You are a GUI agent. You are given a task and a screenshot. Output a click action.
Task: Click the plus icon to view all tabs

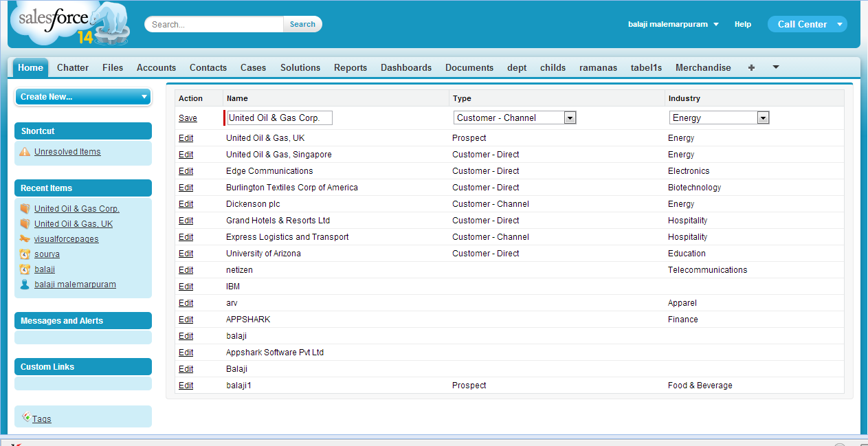click(x=751, y=67)
